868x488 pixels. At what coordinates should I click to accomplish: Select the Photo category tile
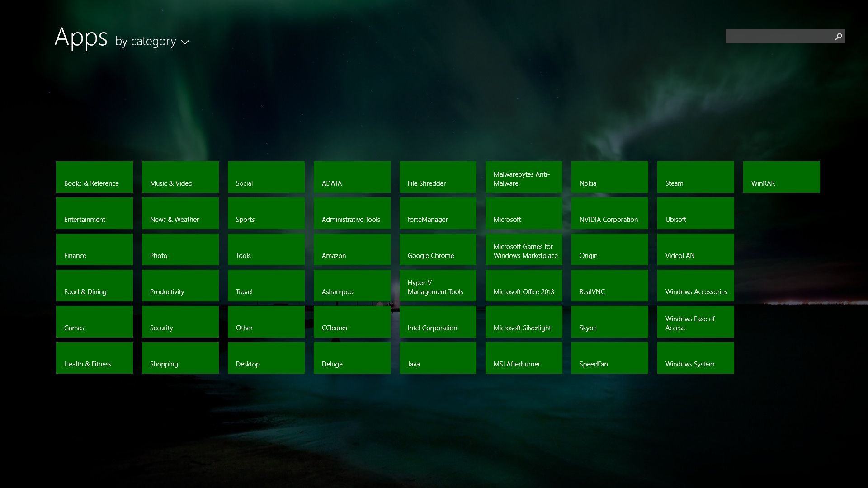pos(180,249)
